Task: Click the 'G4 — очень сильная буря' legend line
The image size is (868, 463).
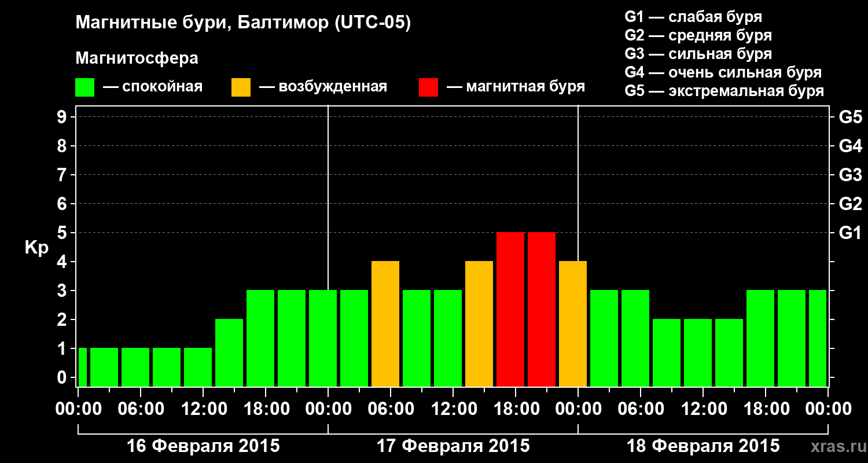Action: tap(723, 72)
